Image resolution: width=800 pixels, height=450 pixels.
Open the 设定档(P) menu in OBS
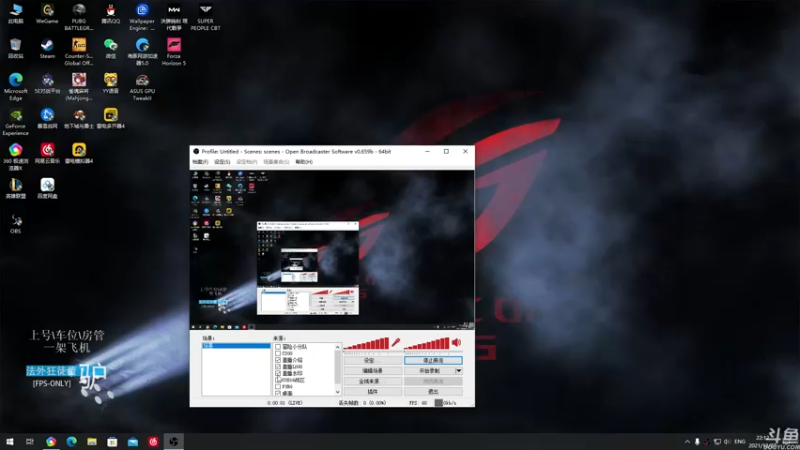pyautogui.click(x=246, y=162)
